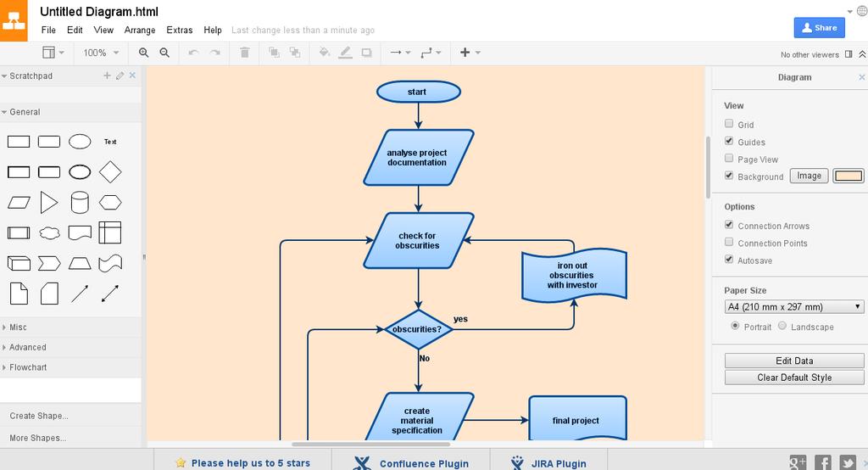
Task: Open the connection arrow style dropdown
Action: [400, 53]
